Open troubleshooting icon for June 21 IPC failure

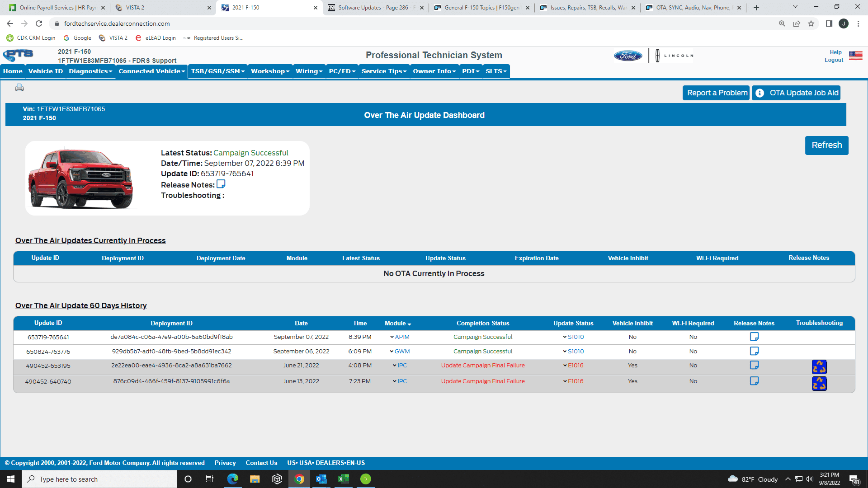(819, 366)
